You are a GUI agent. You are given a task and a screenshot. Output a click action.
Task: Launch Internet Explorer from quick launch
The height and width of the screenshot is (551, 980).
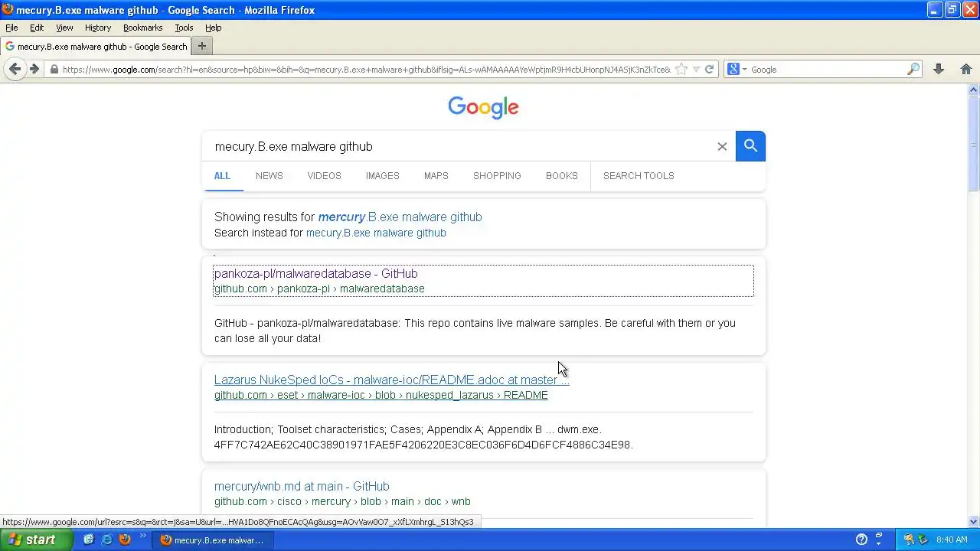(x=106, y=540)
